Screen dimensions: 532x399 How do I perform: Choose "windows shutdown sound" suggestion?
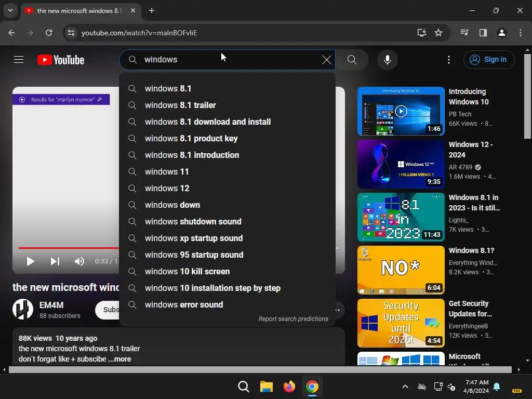click(228, 221)
